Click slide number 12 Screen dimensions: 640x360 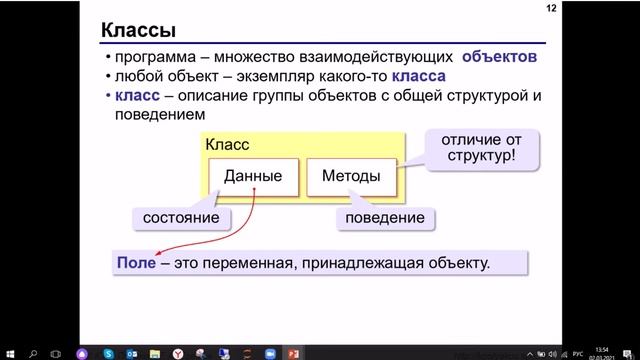click(x=551, y=8)
